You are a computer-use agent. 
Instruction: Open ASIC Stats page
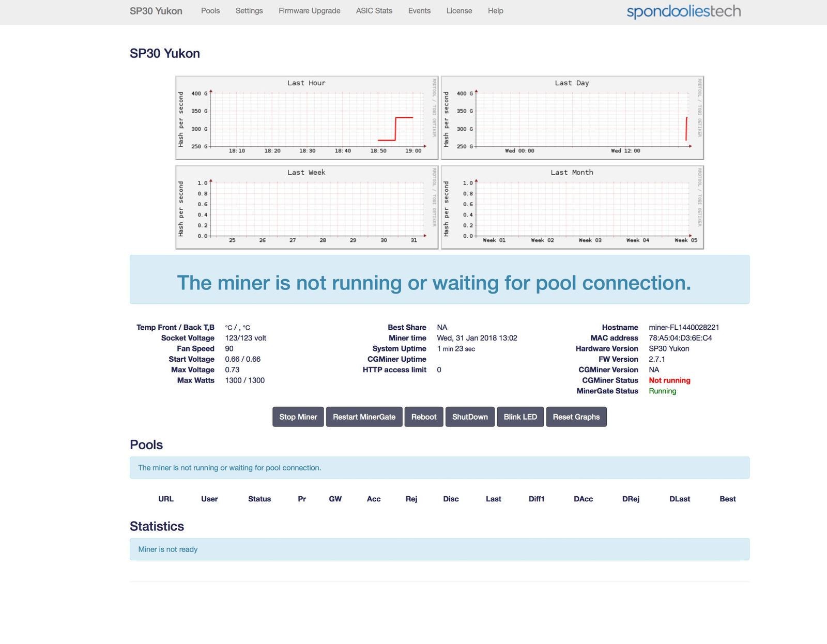click(374, 11)
